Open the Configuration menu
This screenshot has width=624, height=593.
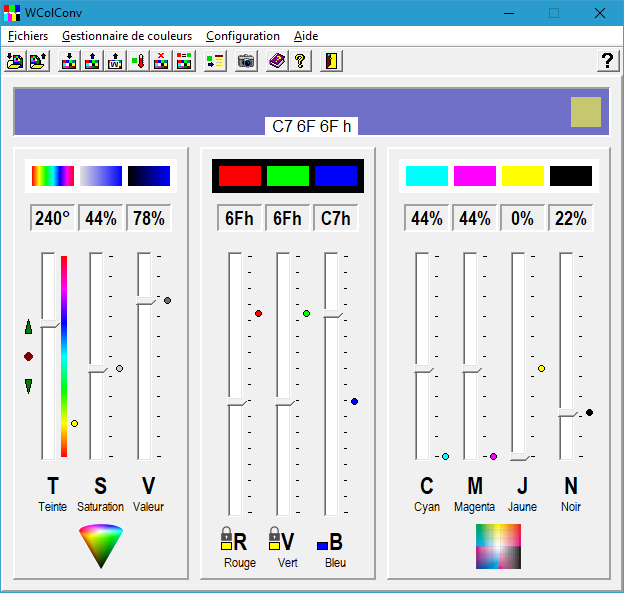(243, 36)
